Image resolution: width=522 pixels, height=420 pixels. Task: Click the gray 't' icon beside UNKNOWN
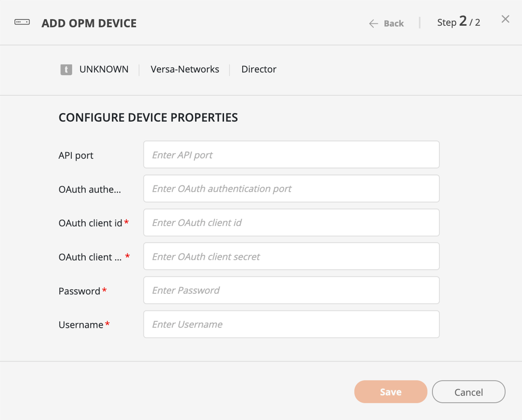66,70
